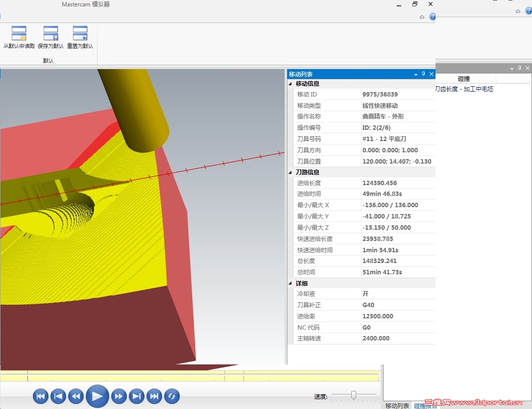
Task: Select 刀具位置 value 120.000; 14.407; -0.130
Action: click(x=398, y=162)
